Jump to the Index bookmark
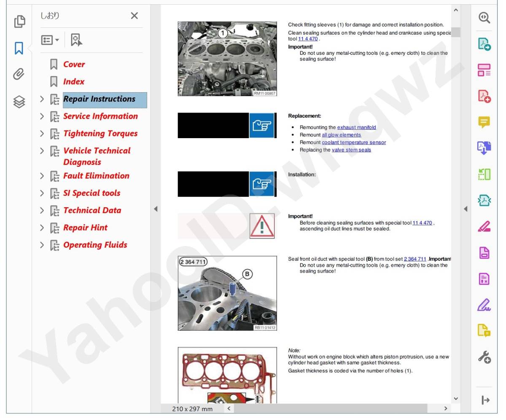Image resolution: width=506 pixels, height=420 pixels. pos(74,82)
